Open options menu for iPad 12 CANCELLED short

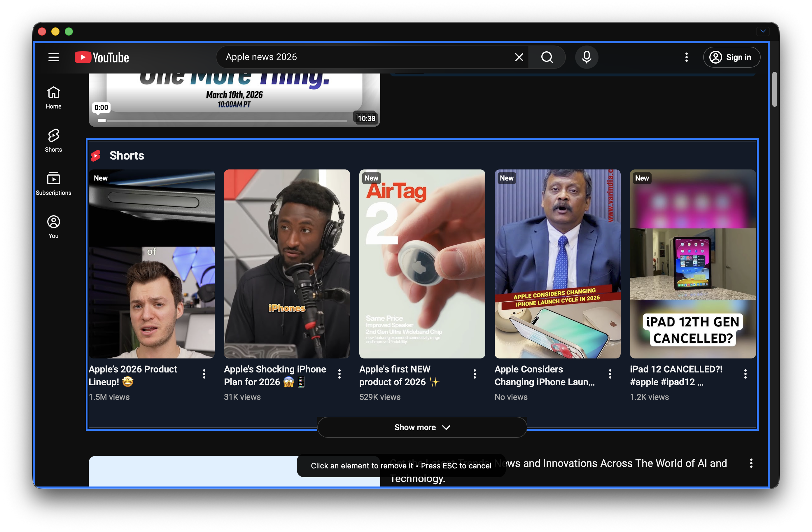[745, 374]
